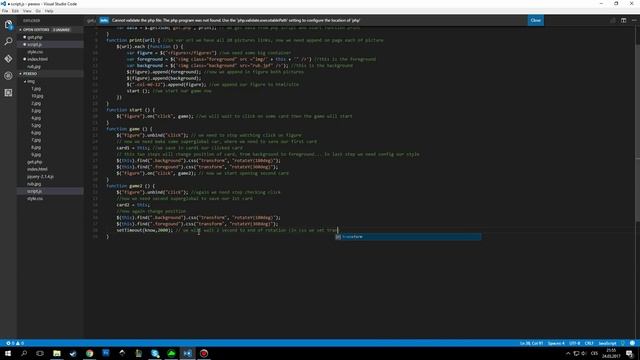
Task: Open the File menu
Action: coord(5,11)
